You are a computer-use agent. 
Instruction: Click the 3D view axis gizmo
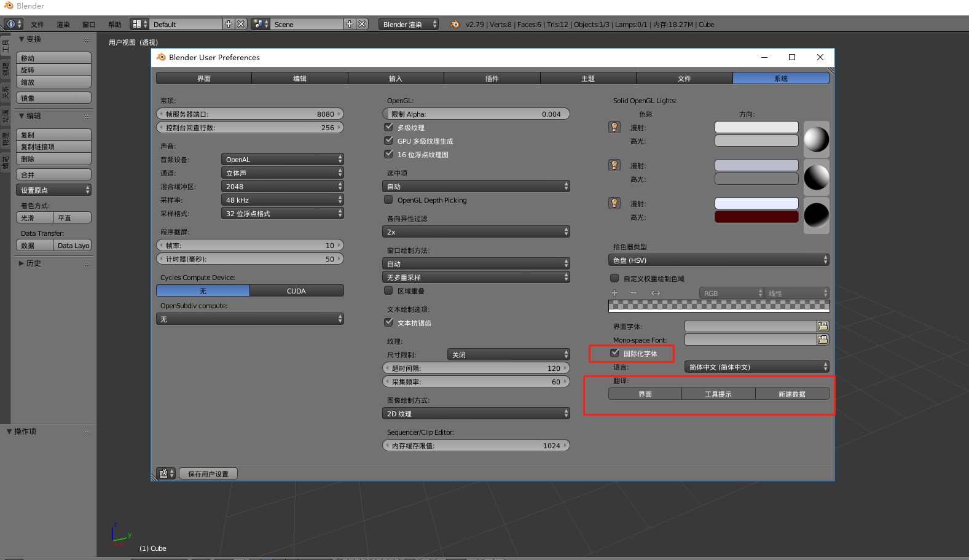(x=121, y=534)
